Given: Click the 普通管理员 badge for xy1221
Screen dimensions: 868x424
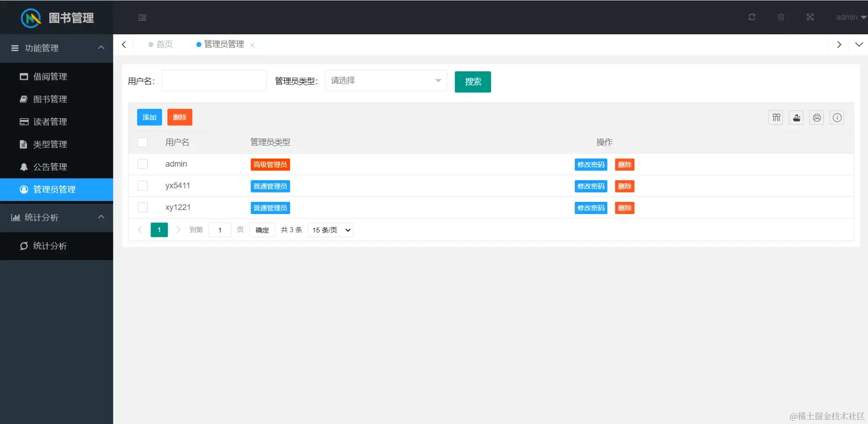Looking at the screenshot, I should tap(270, 208).
